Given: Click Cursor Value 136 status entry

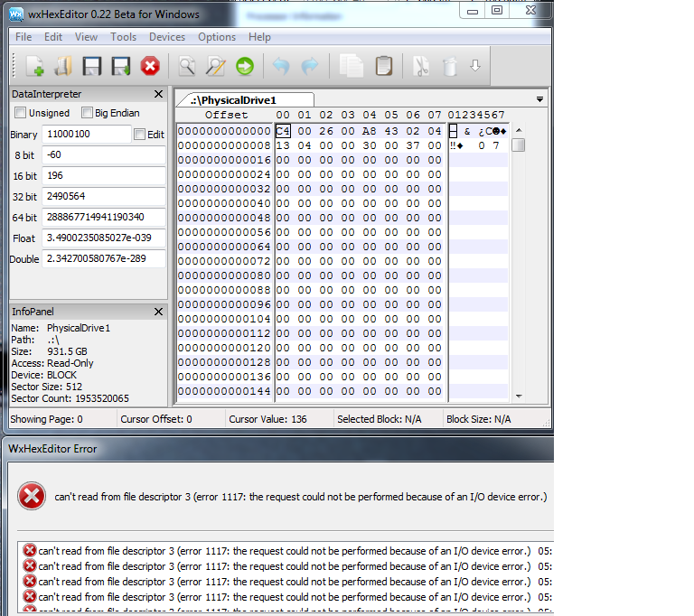Looking at the screenshot, I should click(267, 419).
